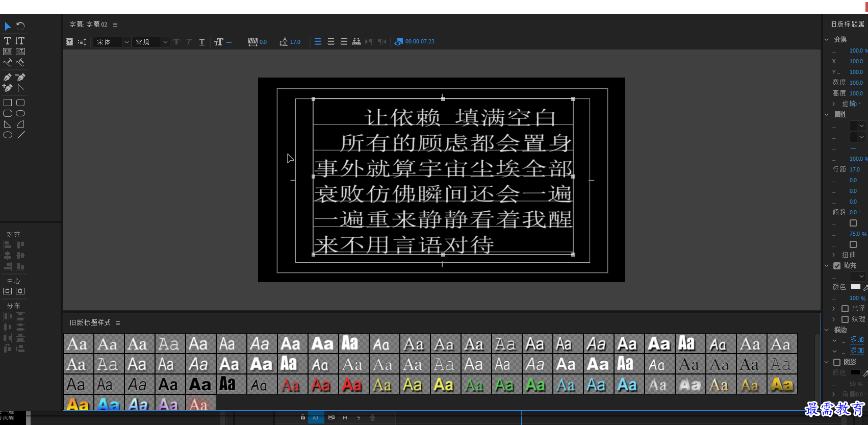Align text to the left
Viewport: 868px width, 425px height.
pos(318,42)
